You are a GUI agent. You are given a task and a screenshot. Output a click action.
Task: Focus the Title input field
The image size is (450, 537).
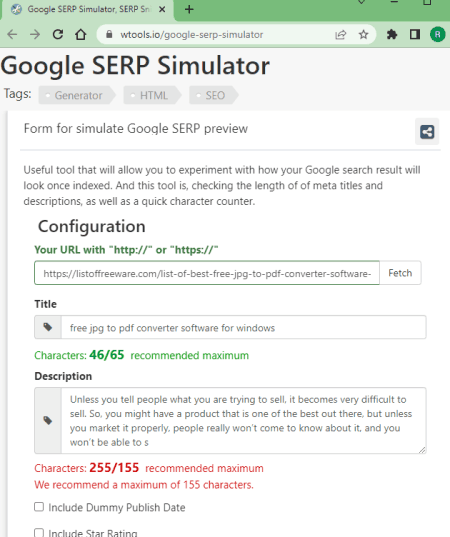click(243, 327)
